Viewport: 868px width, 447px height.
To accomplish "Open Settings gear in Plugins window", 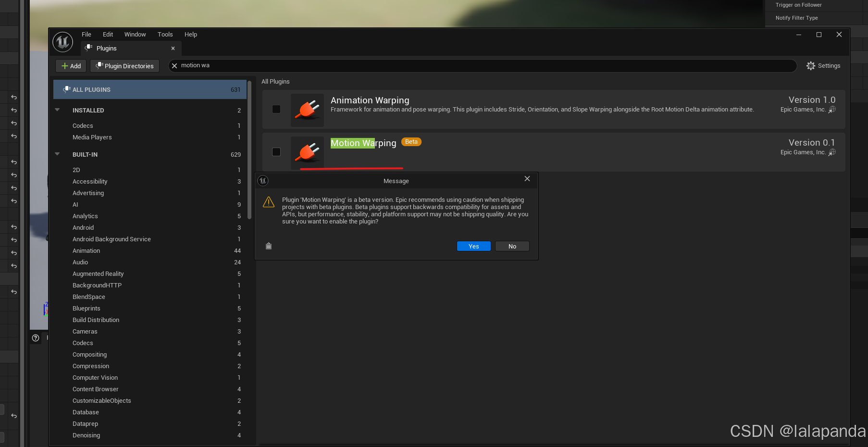I will pos(823,66).
